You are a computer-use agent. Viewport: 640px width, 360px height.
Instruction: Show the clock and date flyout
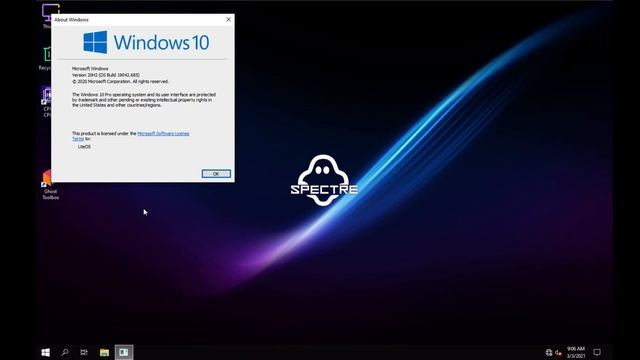pos(576,352)
